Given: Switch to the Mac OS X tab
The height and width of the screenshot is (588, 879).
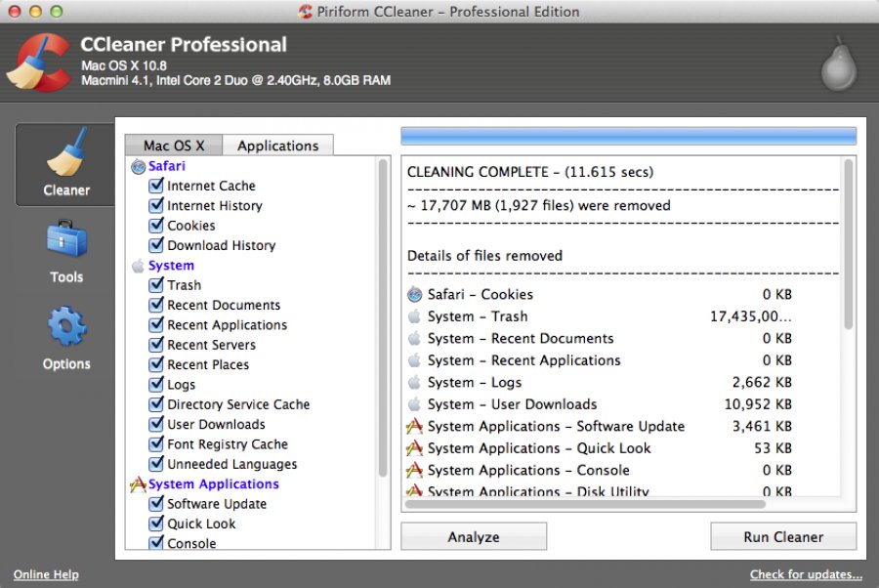Looking at the screenshot, I should [x=174, y=146].
